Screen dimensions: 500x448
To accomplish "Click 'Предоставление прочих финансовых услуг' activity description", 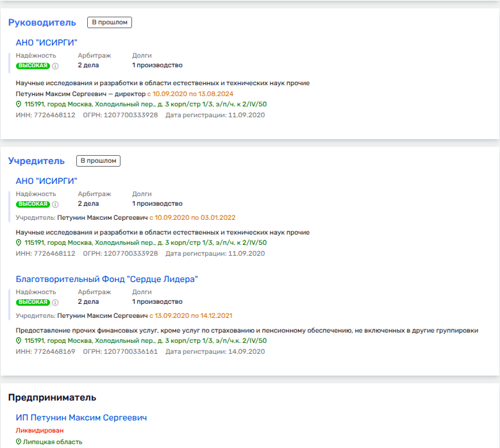I will 247,330.
